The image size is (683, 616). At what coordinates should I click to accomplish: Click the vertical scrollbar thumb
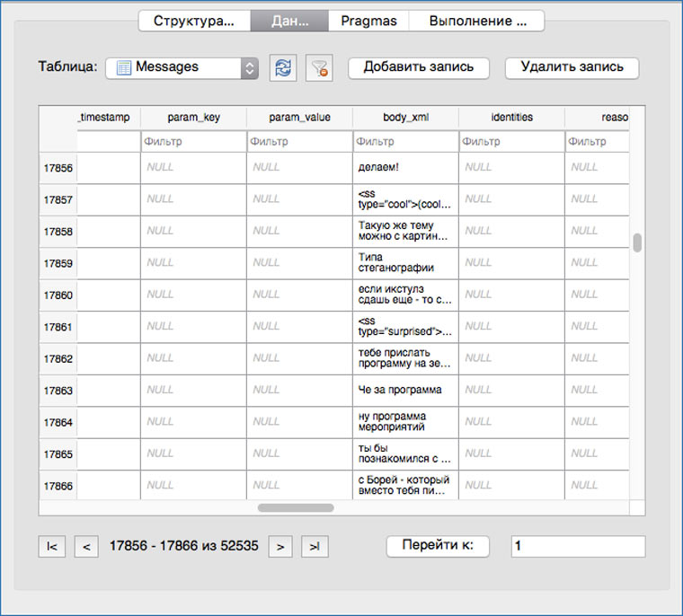637,243
